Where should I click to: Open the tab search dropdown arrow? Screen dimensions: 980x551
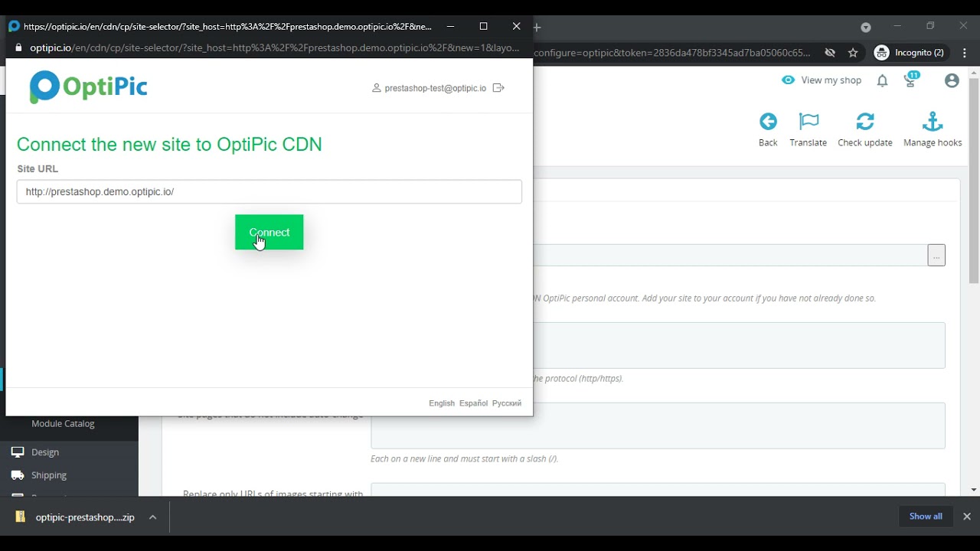coord(866,27)
